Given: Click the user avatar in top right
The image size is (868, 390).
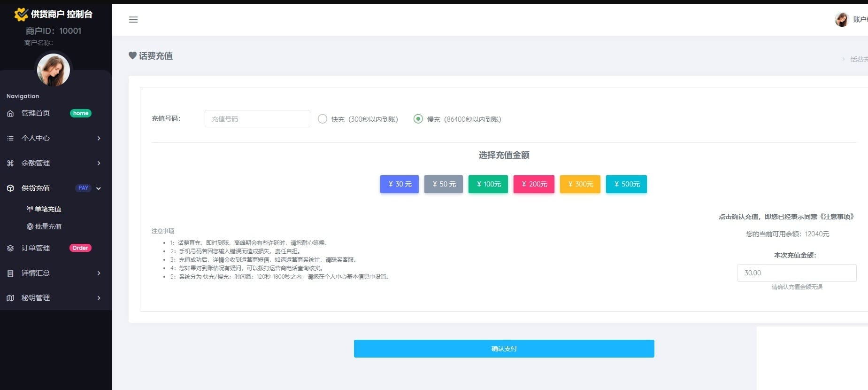Looking at the screenshot, I should [x=842, y=19].
